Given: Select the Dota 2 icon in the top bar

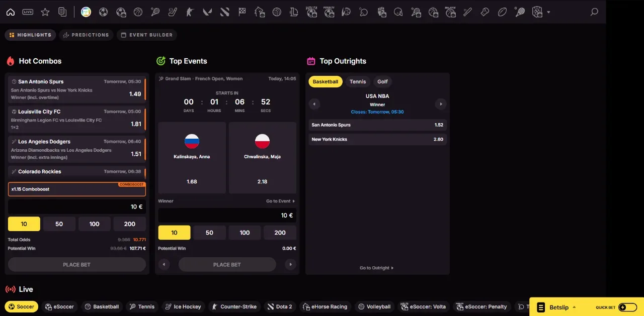Looking at the screenshot, I should [225, 12].
